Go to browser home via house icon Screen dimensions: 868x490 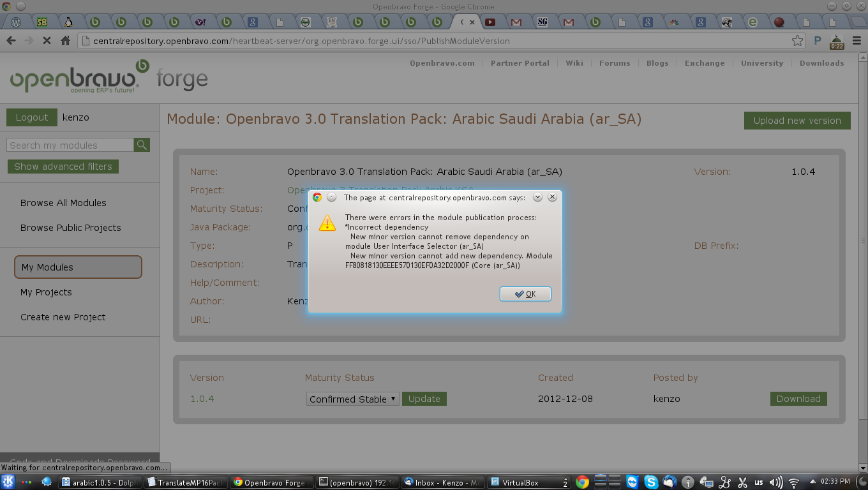click(65, 41)
